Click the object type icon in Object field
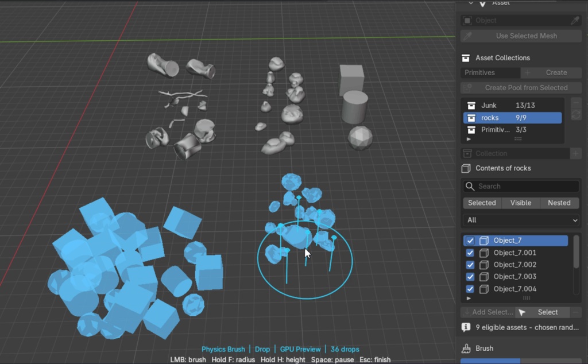588x364 pixels. click(467, 20)
